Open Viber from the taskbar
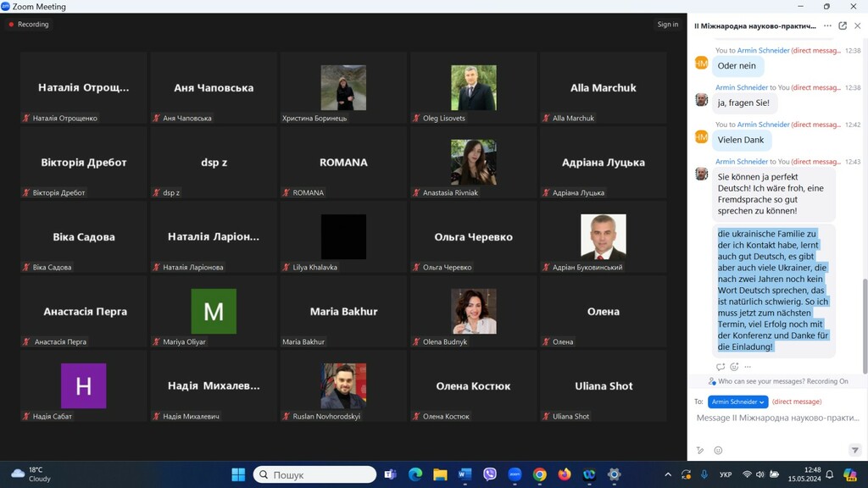Screen dimensions: 868x488 pos(489,474)
